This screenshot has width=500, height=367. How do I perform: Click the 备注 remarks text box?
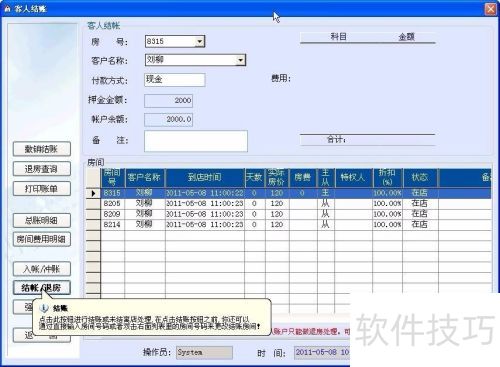point(196,141)
